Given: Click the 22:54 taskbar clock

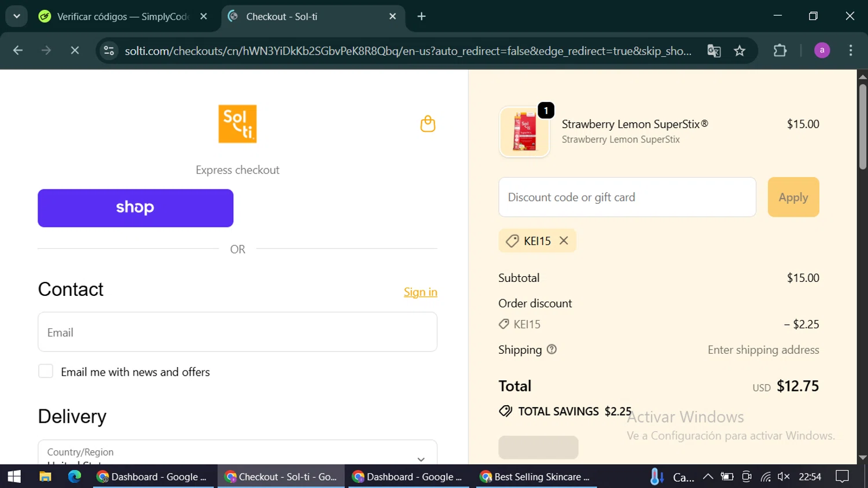Looking at the screenshot, I should point(810,476).
